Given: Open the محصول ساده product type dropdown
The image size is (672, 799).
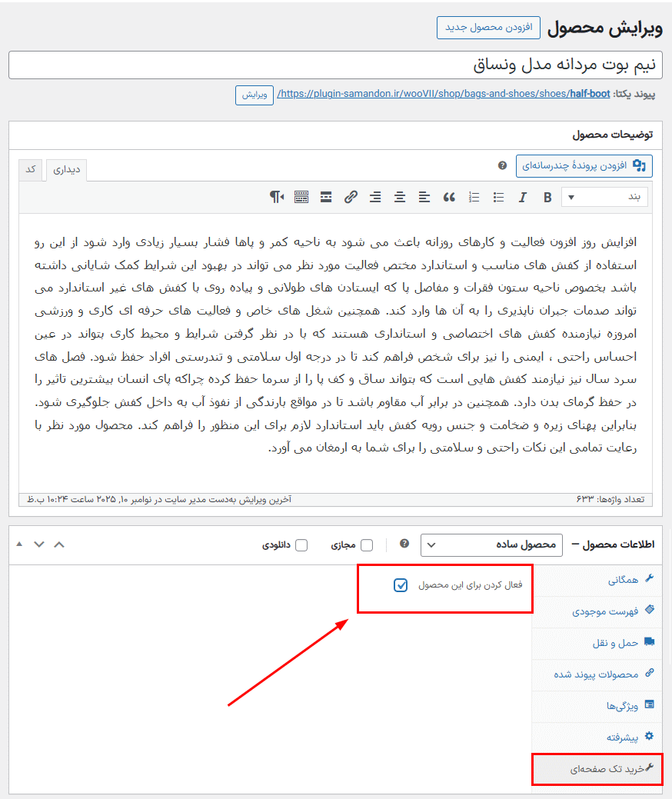Looking at the screenshot, I should click(x=491, y=544).
